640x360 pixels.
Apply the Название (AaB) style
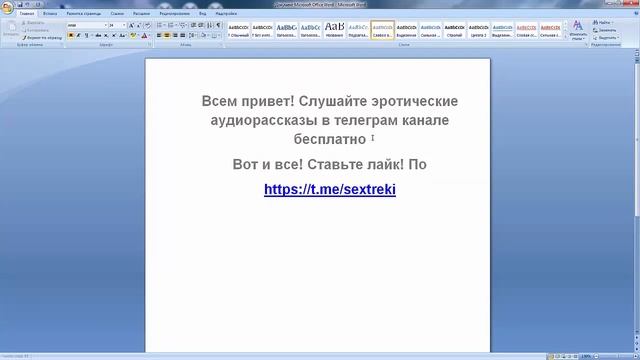334,30
